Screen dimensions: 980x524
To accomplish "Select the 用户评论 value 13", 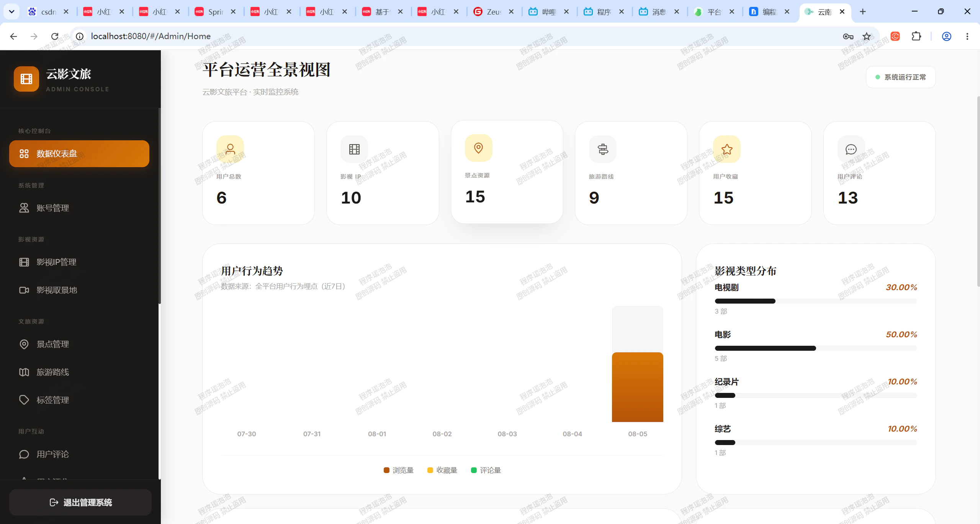I will coord(848,198).
